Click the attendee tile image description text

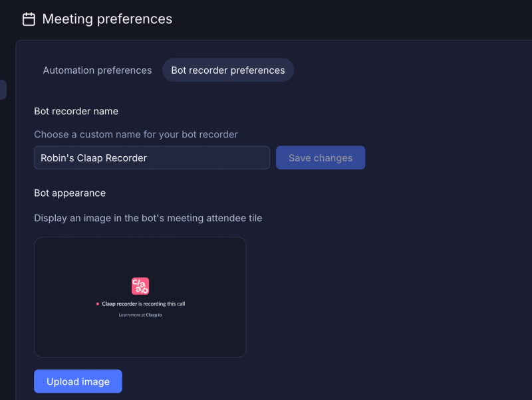pyautogui.click(x=148, y=218)
